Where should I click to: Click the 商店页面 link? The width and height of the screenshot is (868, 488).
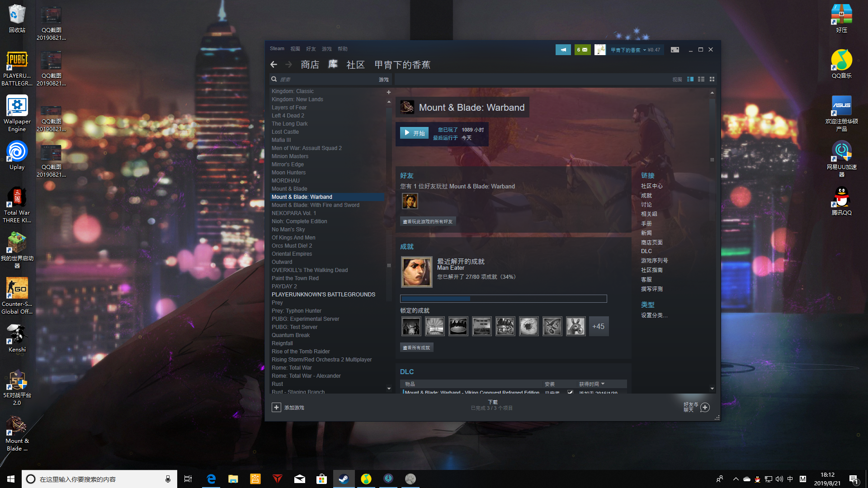click(651, 243)
